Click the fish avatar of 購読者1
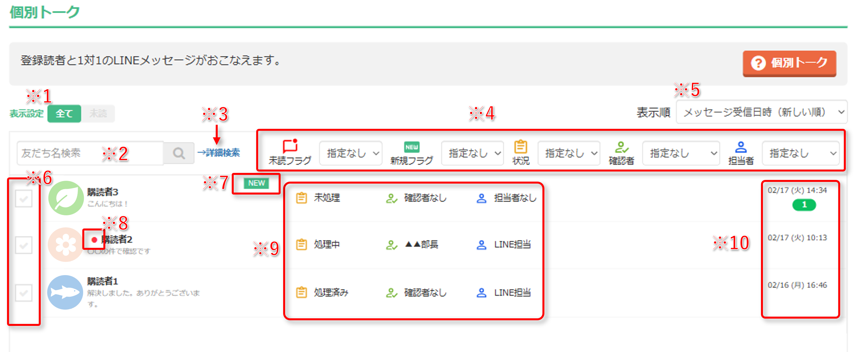 pyautogui.click(x=65, y=292)
